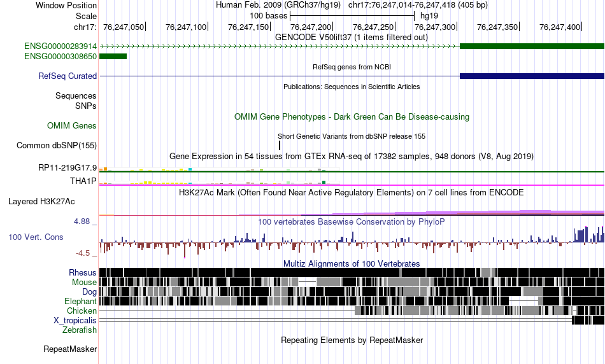Image resolution: width=605 pixels, height=364 pixels.
Task: Click the Dog alignment label
Action: (89, 292)
